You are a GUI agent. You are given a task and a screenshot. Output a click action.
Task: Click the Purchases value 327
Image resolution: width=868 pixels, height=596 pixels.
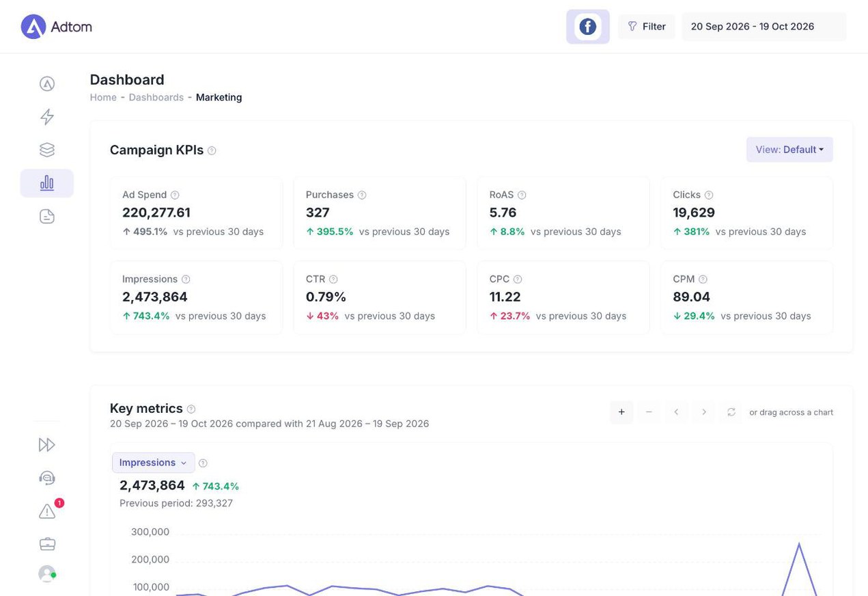[318, 213]
